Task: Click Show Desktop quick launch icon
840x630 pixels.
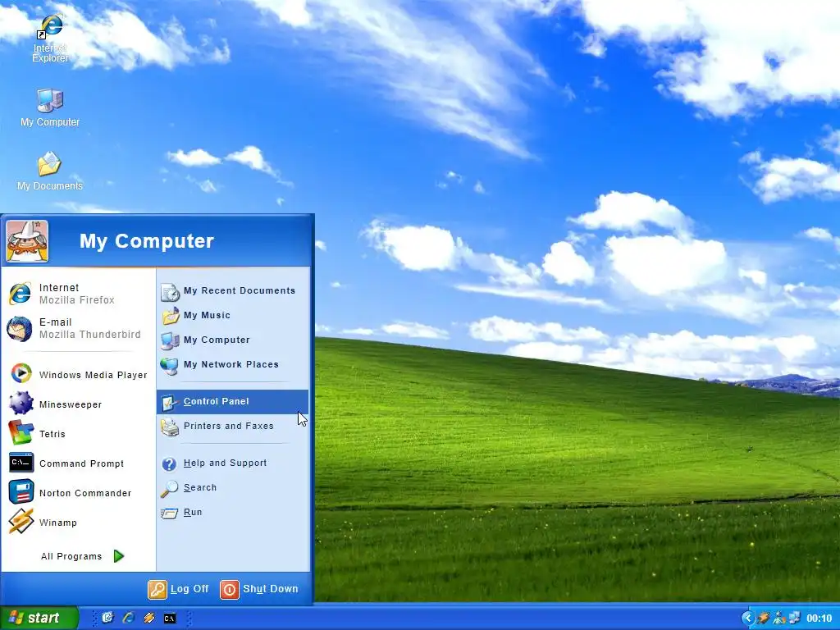Action: click(x=107, y=618)
